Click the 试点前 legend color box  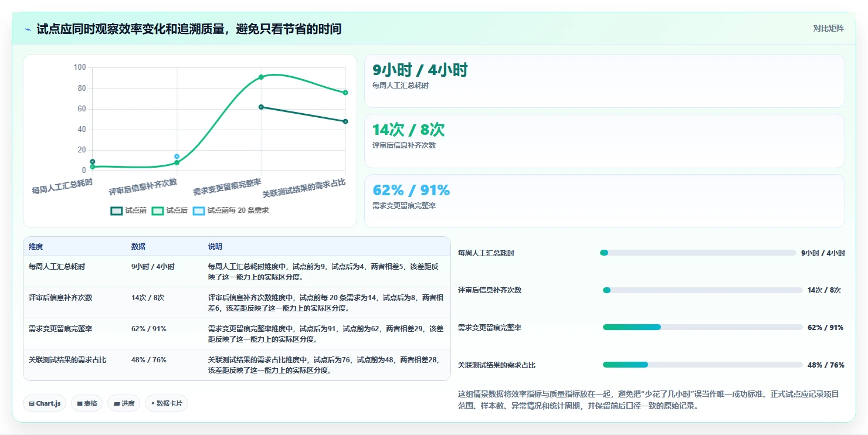coord(116,210)
